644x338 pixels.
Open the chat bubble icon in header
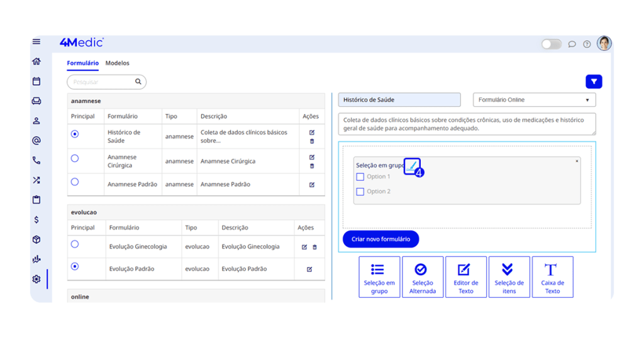click(572, 44)
